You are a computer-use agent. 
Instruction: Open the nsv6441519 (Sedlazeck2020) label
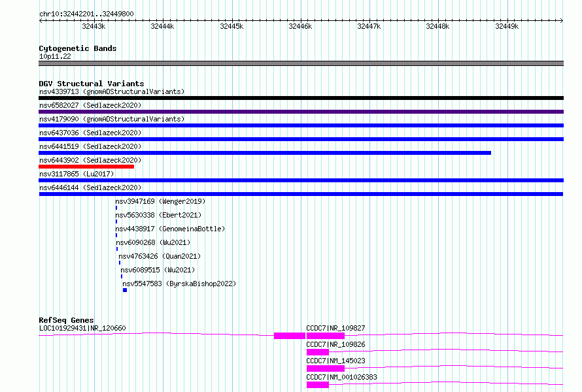click(x=90, y=146)
